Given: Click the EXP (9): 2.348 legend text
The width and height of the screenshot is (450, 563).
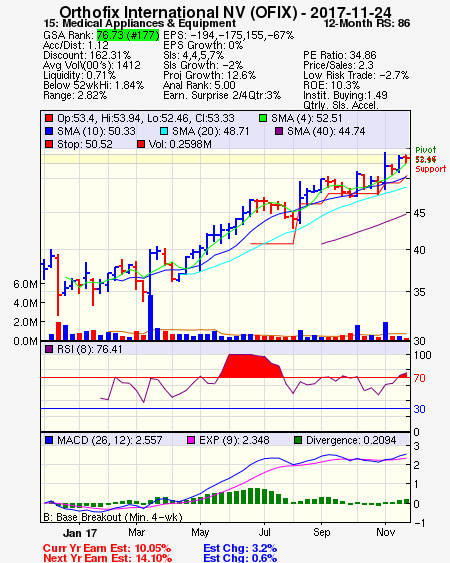Looking at the screenshot, I should (x=234, y=440).
